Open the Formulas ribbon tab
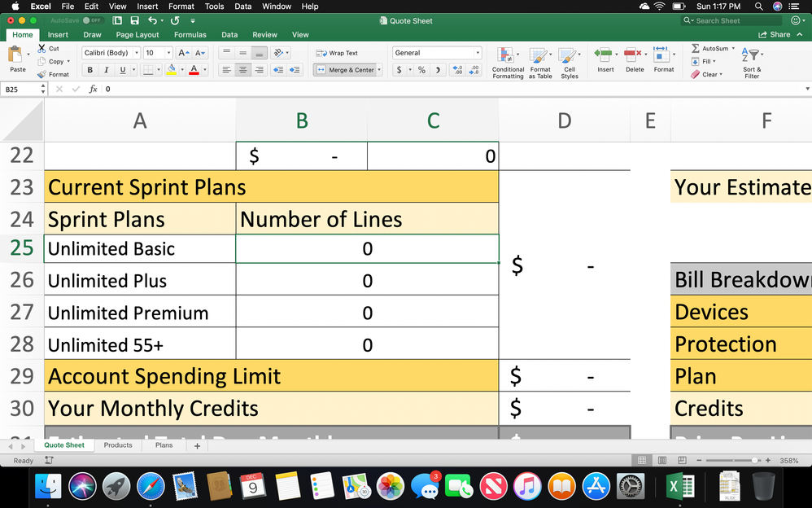The image size is (812, 508). coord(190,35)
